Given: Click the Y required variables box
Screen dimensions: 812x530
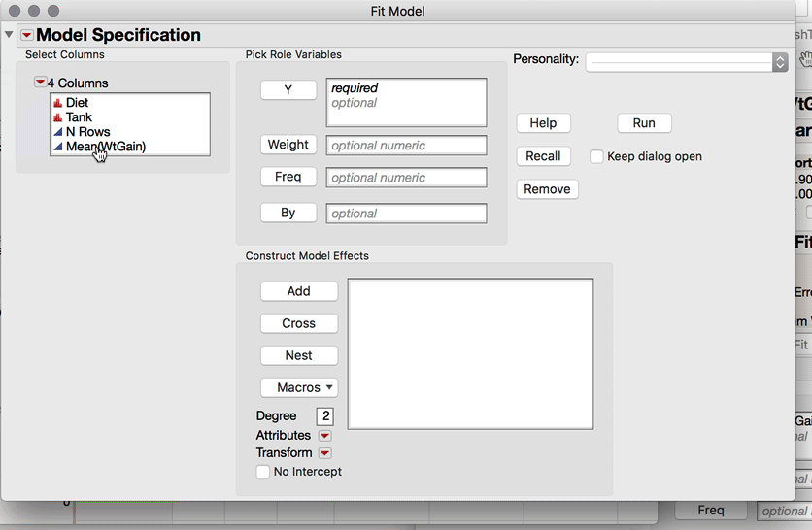Looking at the screenshot, I should pos(407,103).
